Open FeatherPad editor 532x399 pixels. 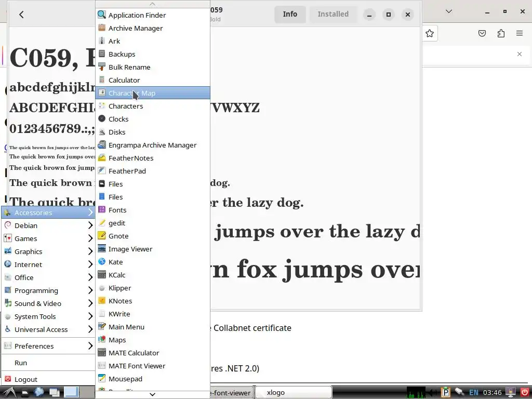[153, 171]
